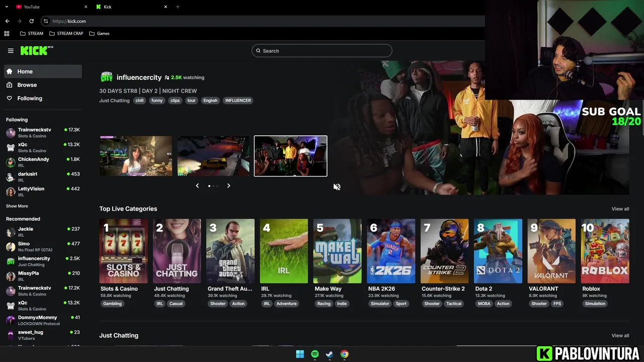
Task: Open Spotify from the taskbar
Action: click(314, 354)
